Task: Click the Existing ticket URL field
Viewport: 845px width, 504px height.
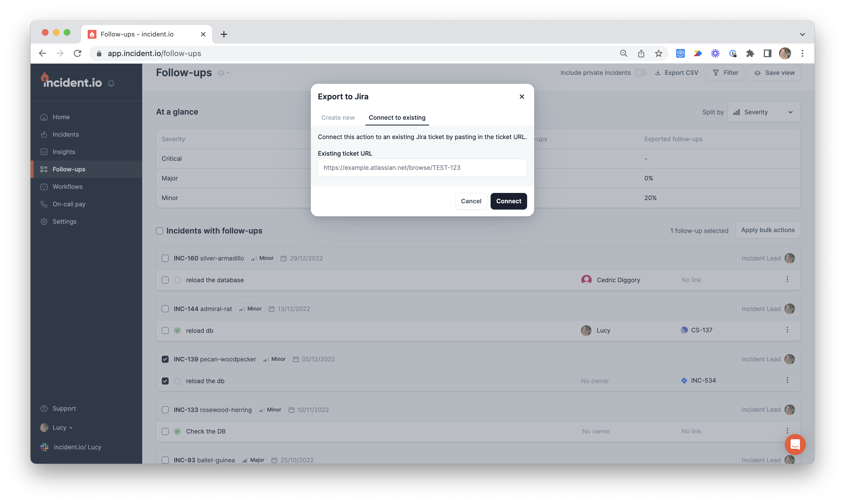Action: pyautogui.click(x=422, y=167)
